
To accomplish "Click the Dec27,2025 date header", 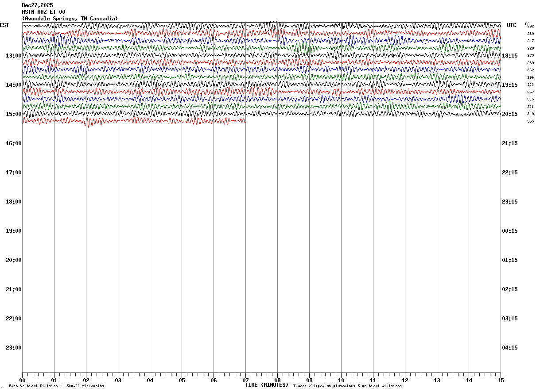I will (37, 5).
